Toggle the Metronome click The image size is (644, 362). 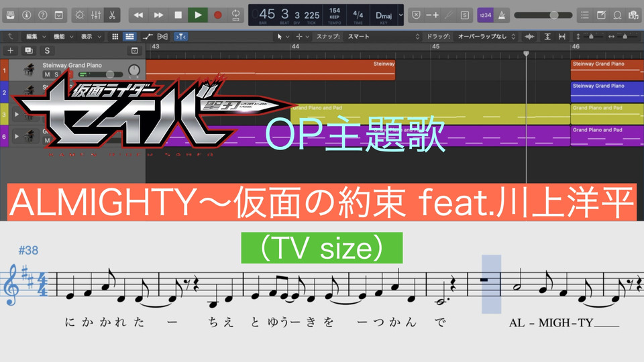(502, 15)
